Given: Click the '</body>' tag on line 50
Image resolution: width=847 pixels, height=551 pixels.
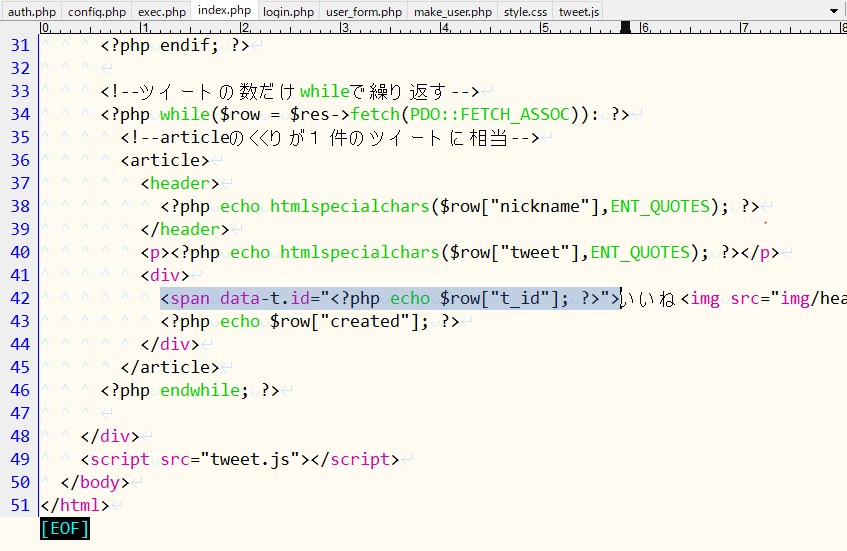Looking at the screenshot, I should coord(95,482).
